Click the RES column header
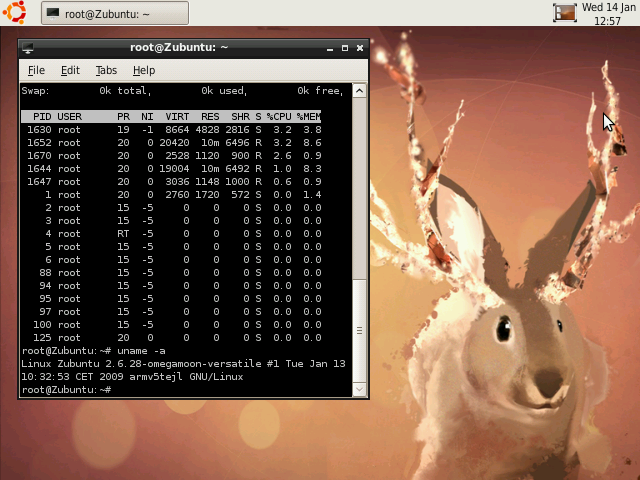Screen dimensions: 640x480 (x=210, y=117)
